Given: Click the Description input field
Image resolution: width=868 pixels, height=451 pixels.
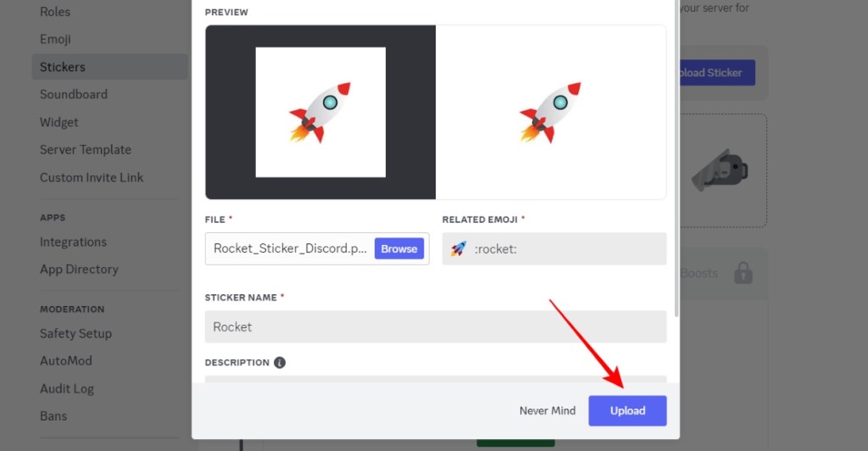Looking at the screenshot, I should (x=436, y=379).
